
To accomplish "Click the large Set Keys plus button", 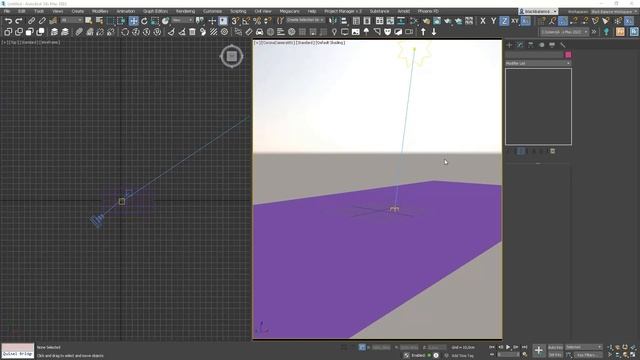I will pos(538,350).
